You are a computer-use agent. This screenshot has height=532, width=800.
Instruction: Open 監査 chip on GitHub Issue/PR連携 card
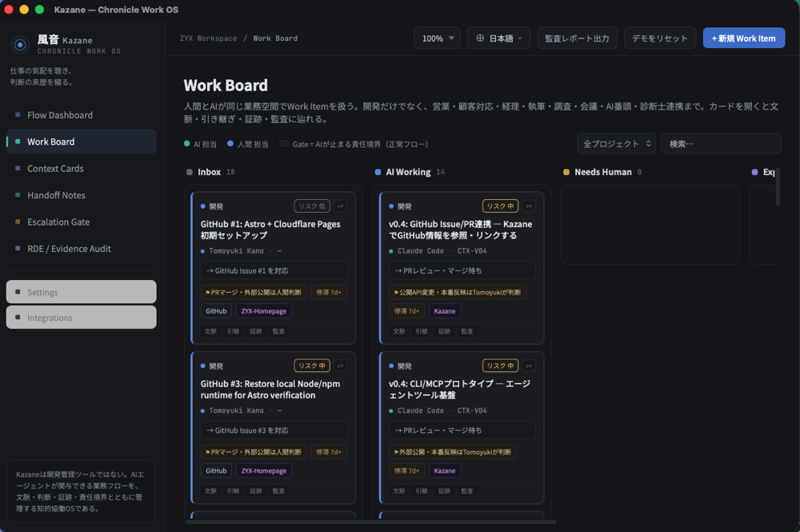pyautogui.click(x=466, y=331)
